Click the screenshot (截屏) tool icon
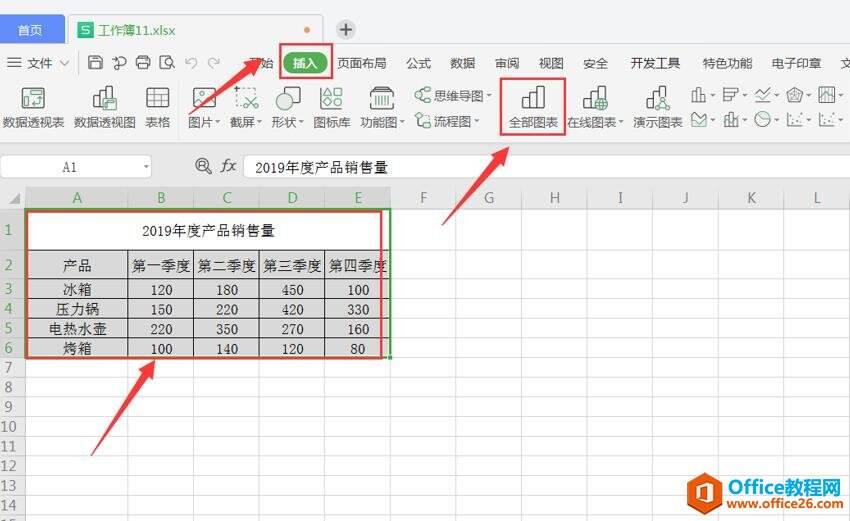This screenshot has width=850, height=521. point(246,99)
